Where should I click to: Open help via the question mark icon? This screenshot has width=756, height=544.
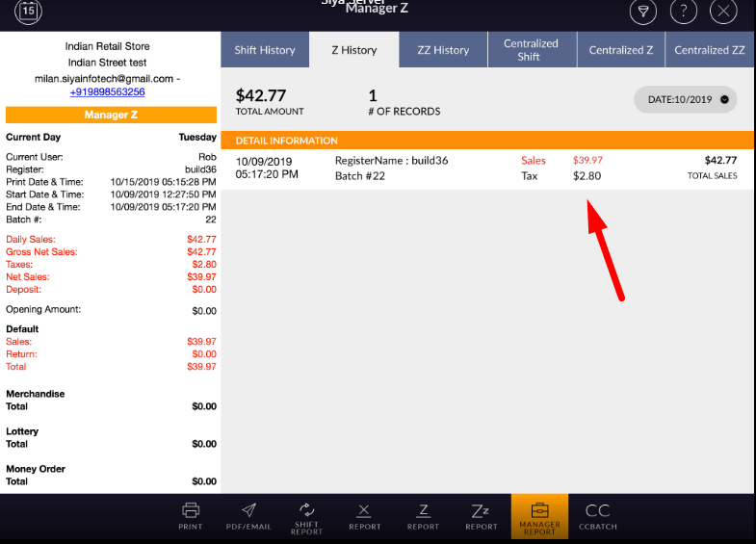(683, 12)
